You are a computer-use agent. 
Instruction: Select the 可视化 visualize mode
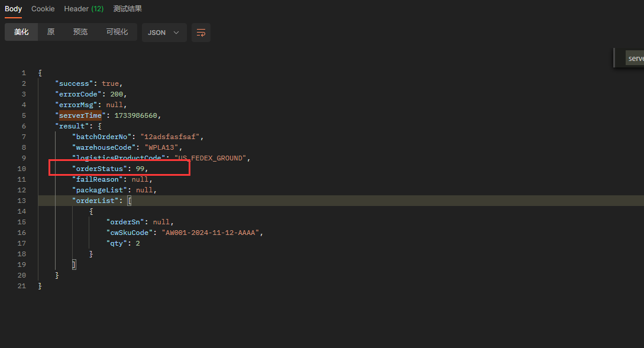[x=117, y=32]
